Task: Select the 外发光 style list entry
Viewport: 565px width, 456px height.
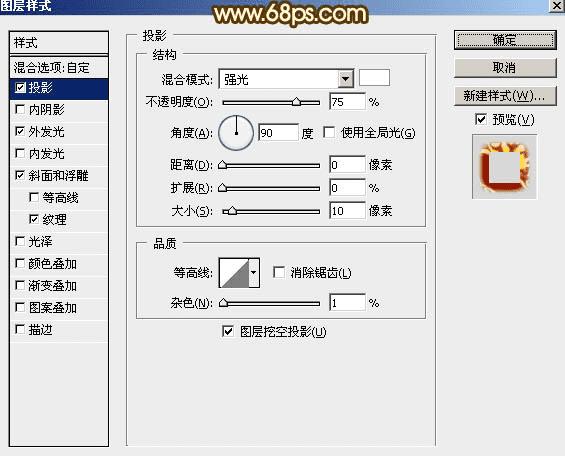Action: click(59, 132)
